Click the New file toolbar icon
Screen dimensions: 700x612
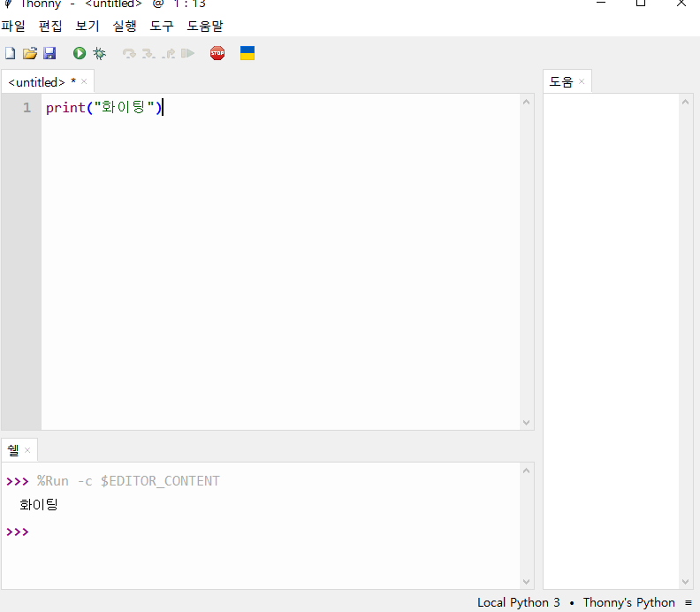[11, 54]
